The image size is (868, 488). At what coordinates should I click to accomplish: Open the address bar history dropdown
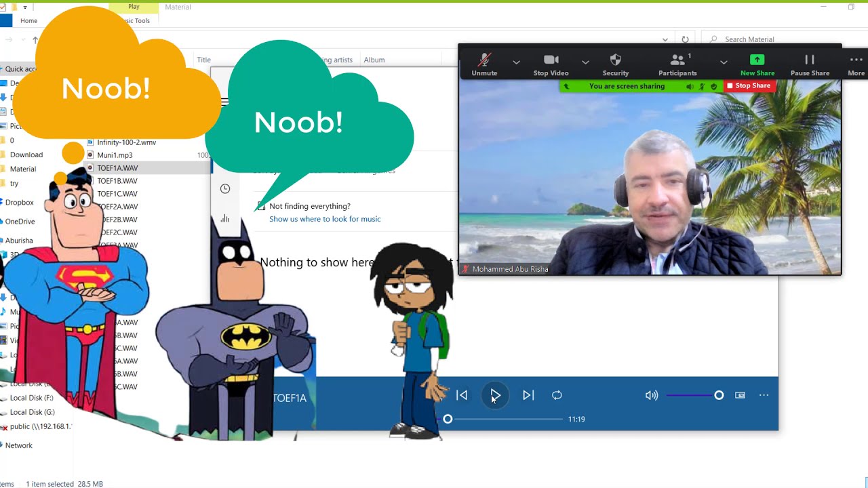point(665,39)
